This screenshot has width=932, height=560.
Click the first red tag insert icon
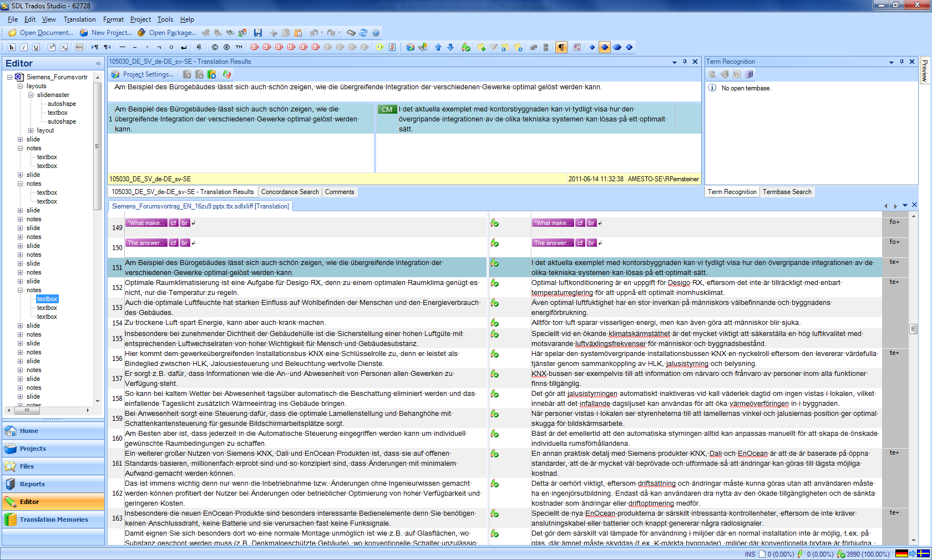click(255, 47)
